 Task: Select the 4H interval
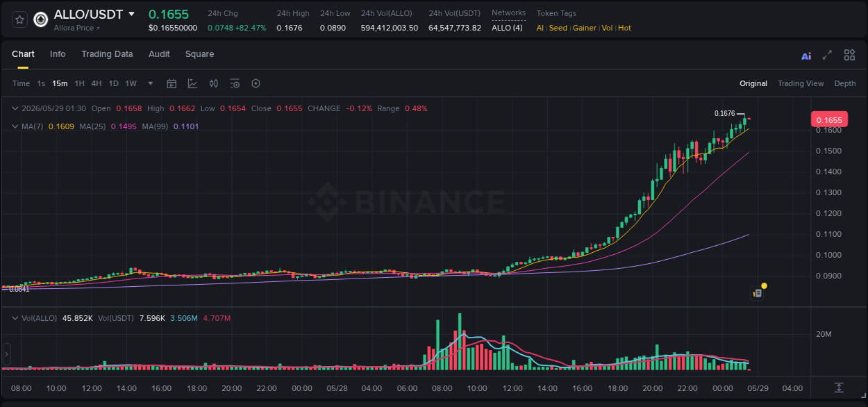pyautogui.click(x=97, y=83)
